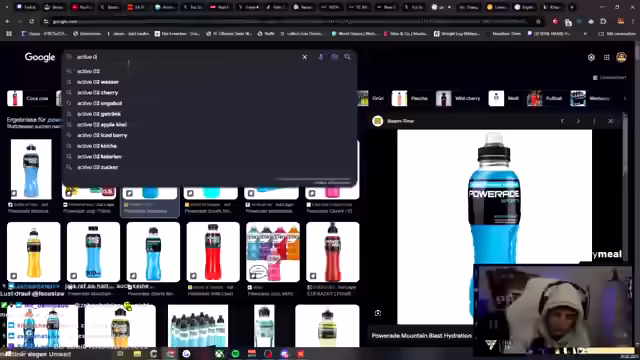Filter images by 'Fußball' chip
The height and width of the screenshot is (360, 640).
click(546, 98)
